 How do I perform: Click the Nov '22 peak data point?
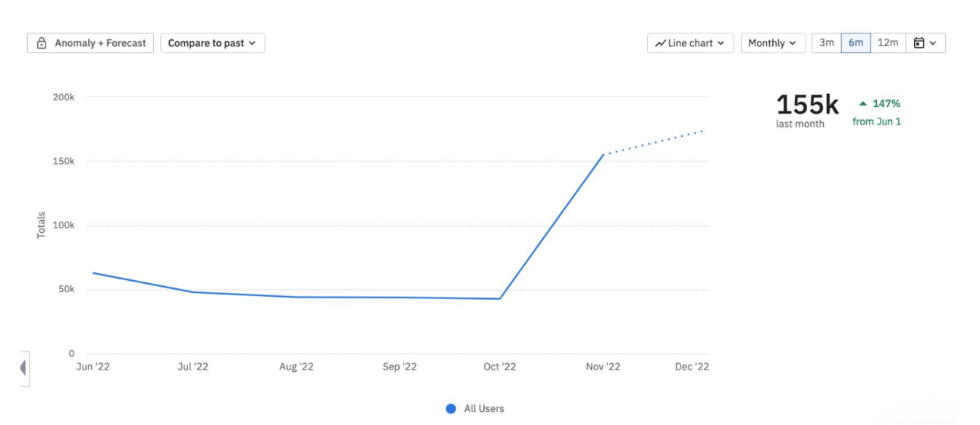pyautogui.click(x=604, y=155)
